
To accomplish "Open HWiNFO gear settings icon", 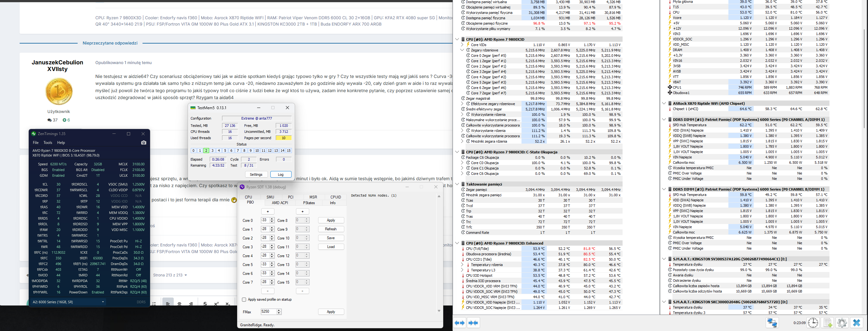I will pyautogui.click(x=842, y=323).
